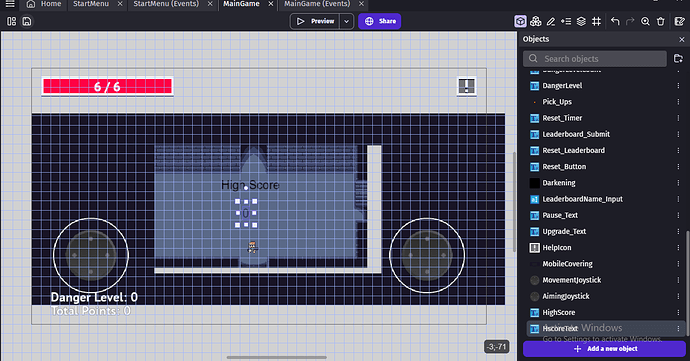Open the scene properties editor icon
690x361 pixels.
click(x=679, y=21)
